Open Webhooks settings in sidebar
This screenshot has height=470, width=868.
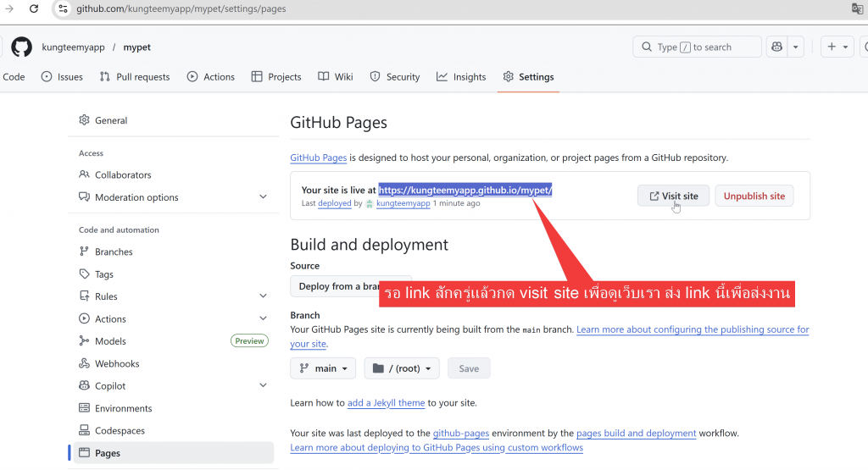pos(117,363)
